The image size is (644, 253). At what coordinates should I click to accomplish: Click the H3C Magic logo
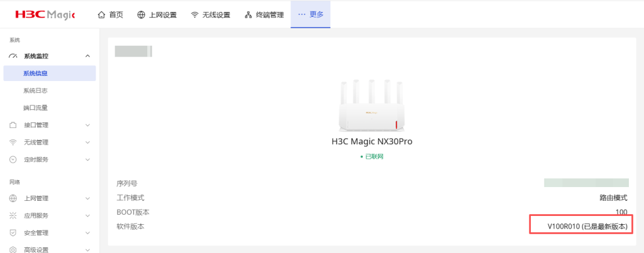point(45,15)
